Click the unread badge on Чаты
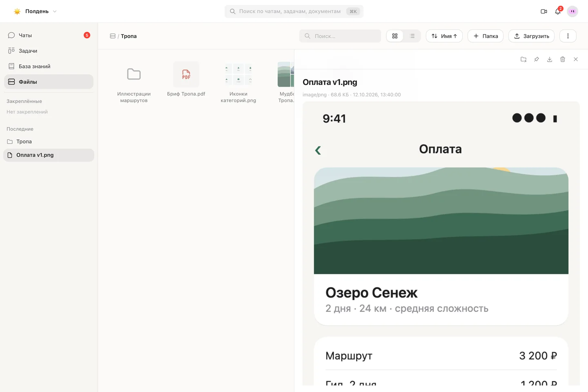Image resolution: width=588 pixels, height=392 pixels. [87, 35]
